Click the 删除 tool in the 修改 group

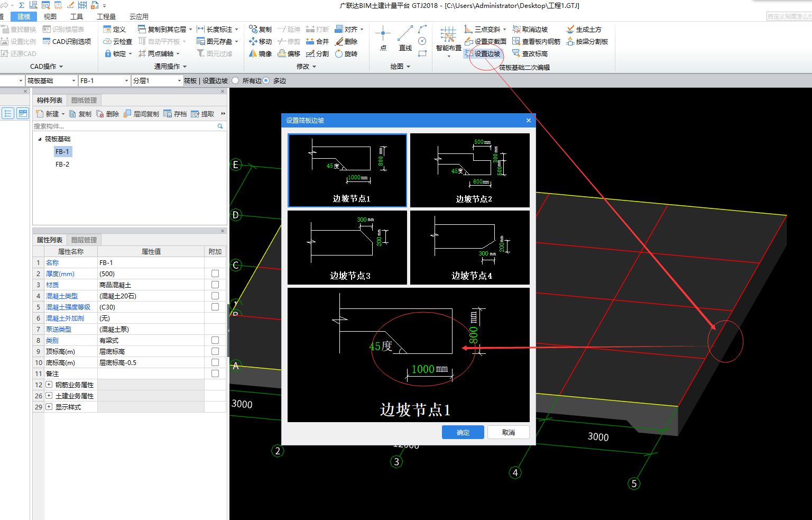346,41
